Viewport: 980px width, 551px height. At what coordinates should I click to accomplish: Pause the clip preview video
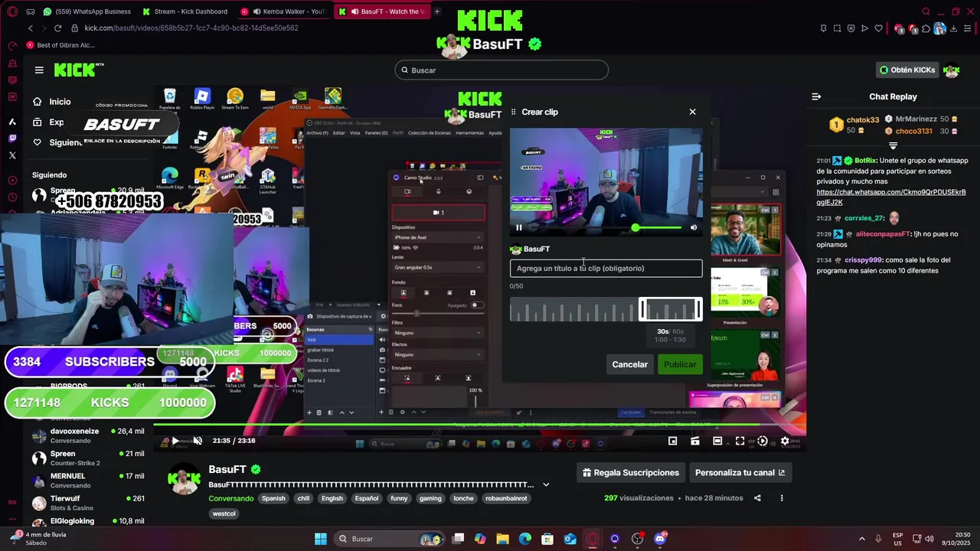[519, 227]
